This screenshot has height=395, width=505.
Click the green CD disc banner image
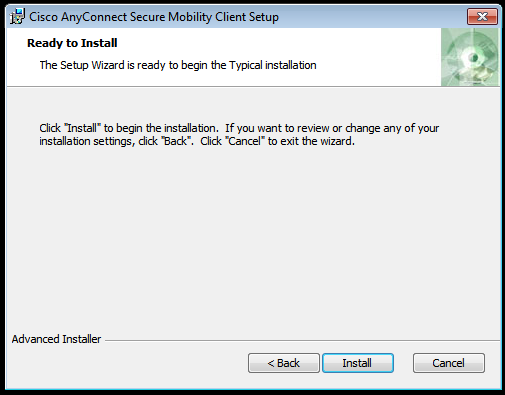pos(470,57)
